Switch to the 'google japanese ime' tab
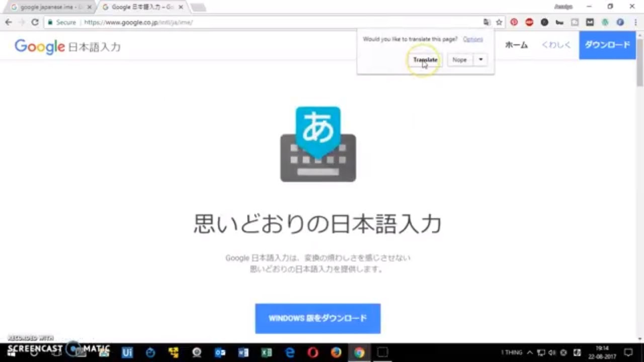This screenshot has width=644, height=362. [49, 7]
